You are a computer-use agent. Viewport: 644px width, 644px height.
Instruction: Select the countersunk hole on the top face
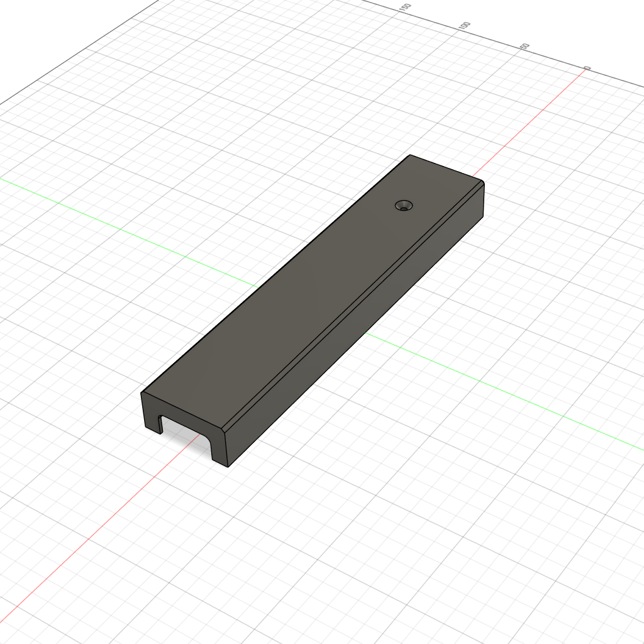pyautogui.click(x=404, y=206)
